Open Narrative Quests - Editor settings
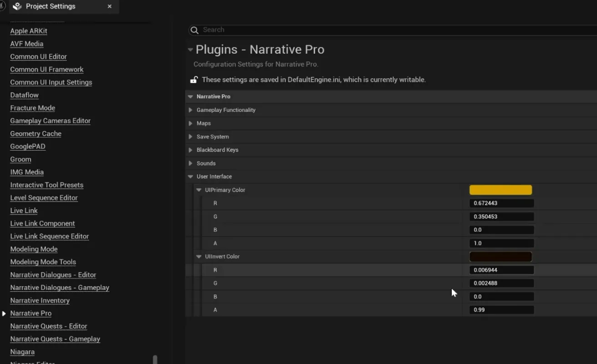This screenshot has width=597, height=364. point(48,326)
